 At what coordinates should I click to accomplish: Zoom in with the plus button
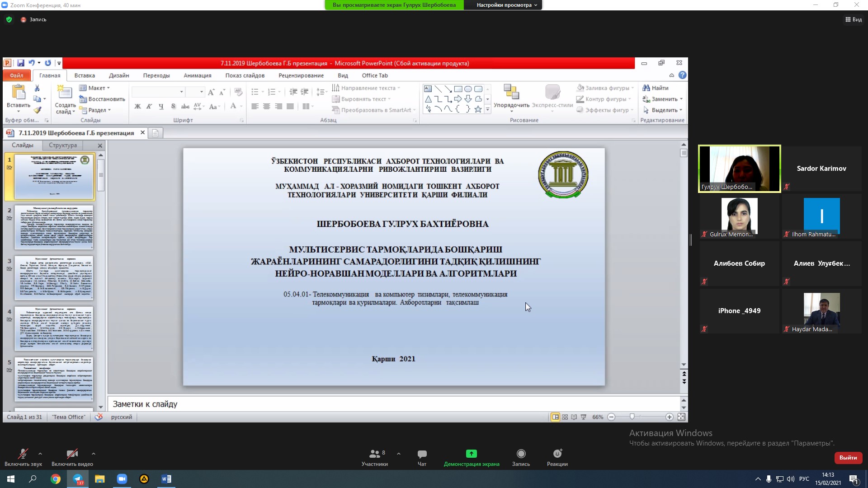coord(670,417)
